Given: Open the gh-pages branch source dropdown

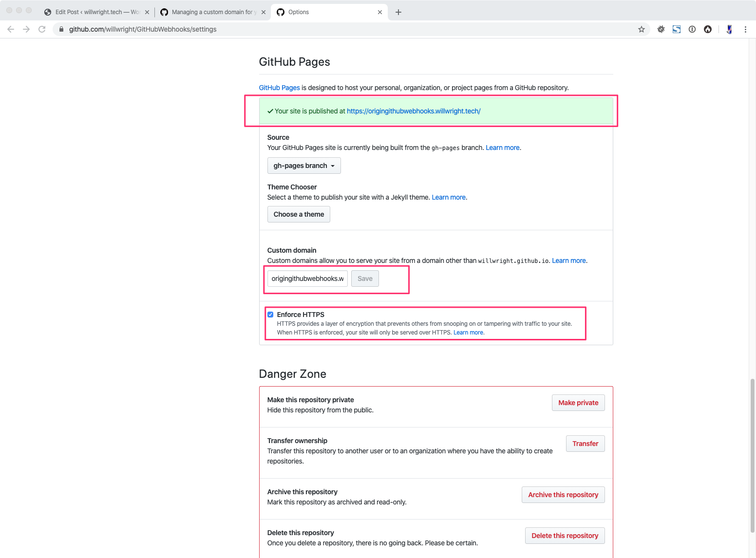Looking at the screenshot, I should (304, 166).
